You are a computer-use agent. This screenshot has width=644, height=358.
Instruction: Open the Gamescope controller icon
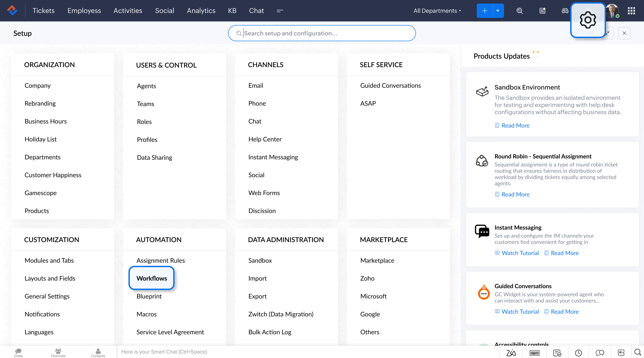565,11
